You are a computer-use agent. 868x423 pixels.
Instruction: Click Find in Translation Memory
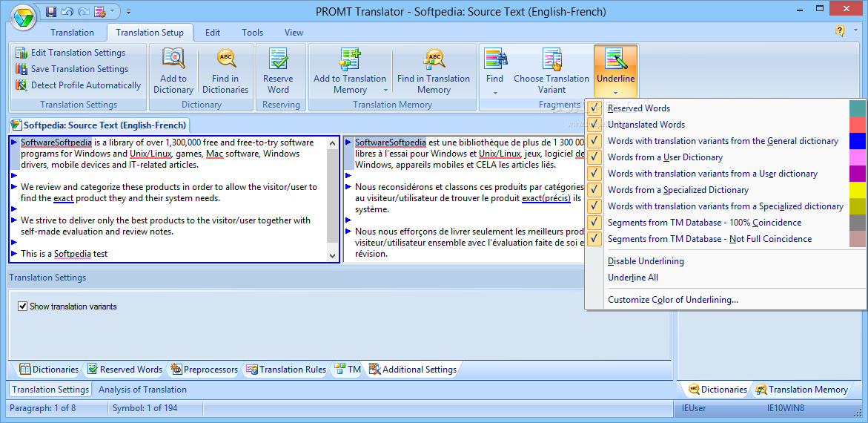coord(434,70)
